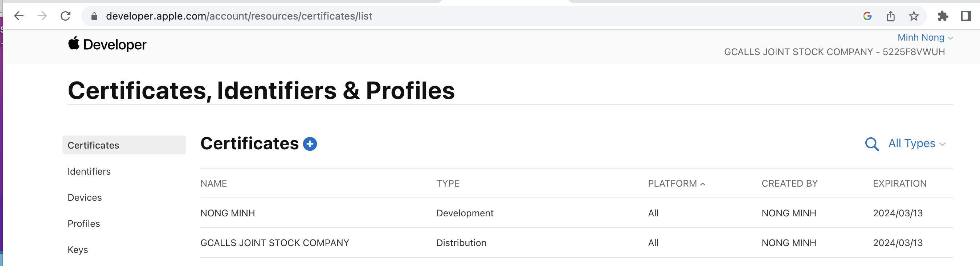Click the browser forward arrow
980x266 pixels.
click(x=42, y=16)
